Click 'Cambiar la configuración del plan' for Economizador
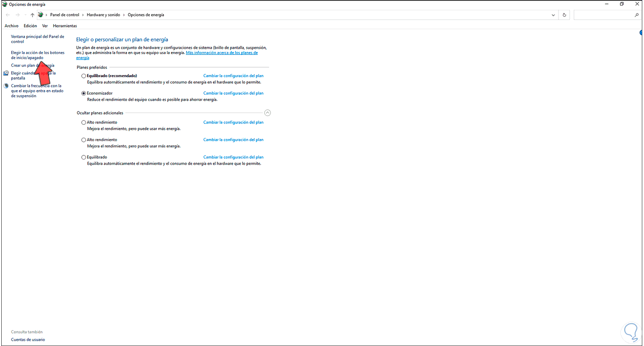644x346 pixels. pyautogui.click(x=233, y=93)
